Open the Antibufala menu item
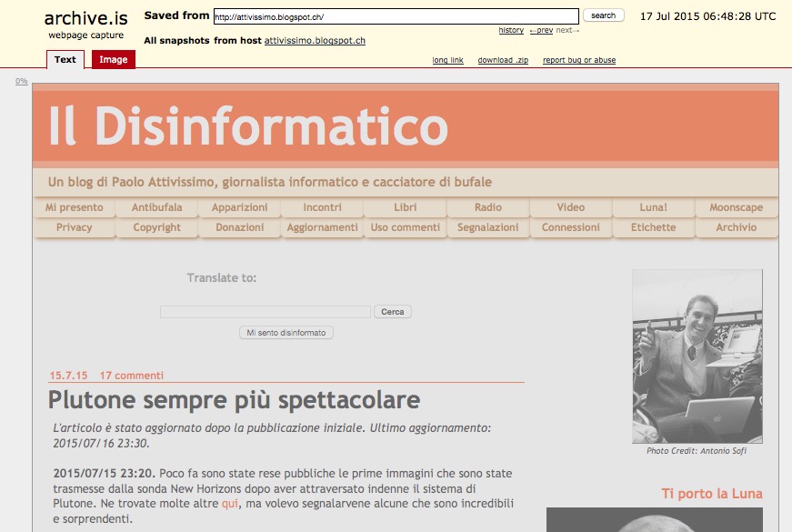792x532 pixels. [157, 207]
